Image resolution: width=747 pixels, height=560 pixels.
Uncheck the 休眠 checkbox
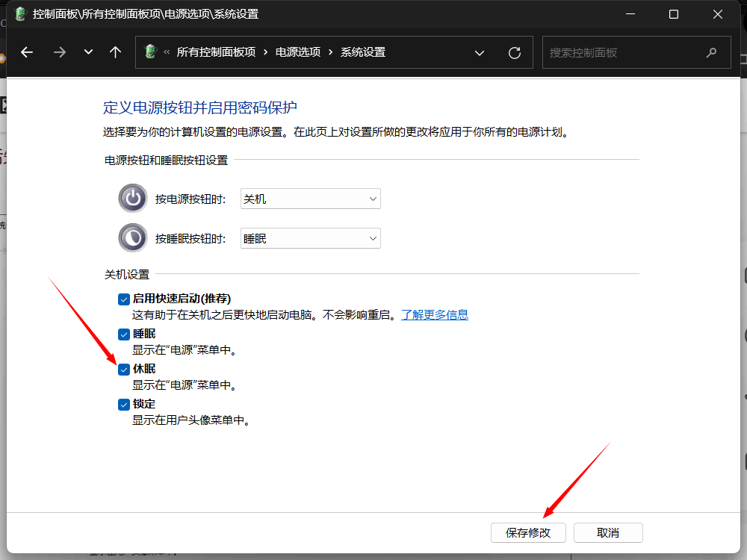(x=124, y=369)
